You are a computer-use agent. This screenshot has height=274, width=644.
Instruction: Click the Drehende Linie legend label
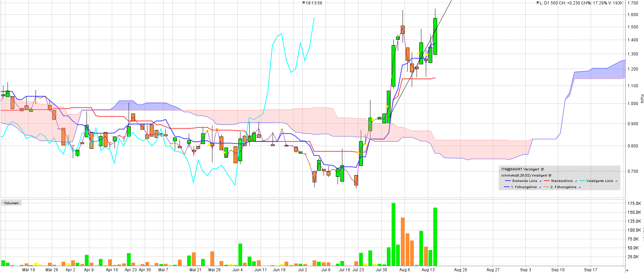click(525, 181)
